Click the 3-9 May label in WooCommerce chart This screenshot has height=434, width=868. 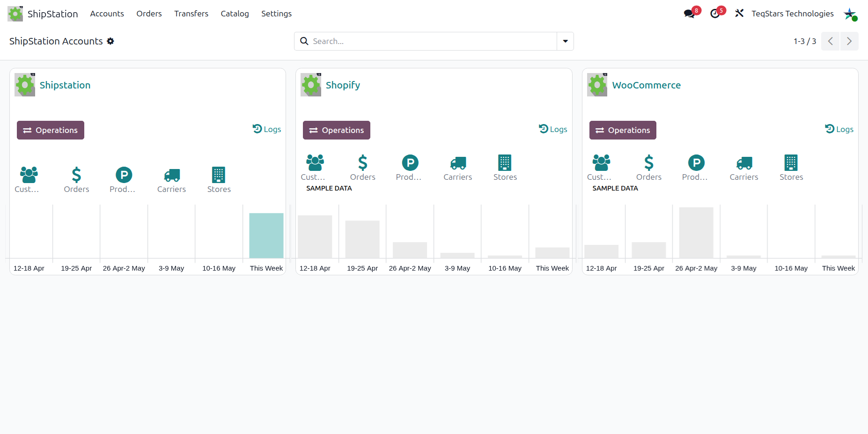[743, 268]
